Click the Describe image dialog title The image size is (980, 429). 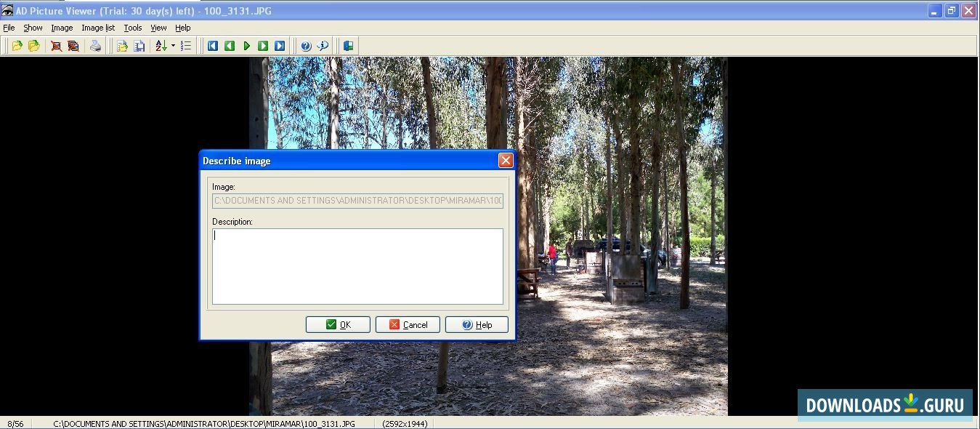click(236, 161)
